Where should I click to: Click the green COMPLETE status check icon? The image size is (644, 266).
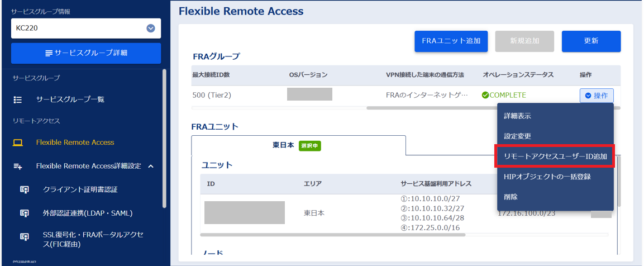[x=485, y=96]
